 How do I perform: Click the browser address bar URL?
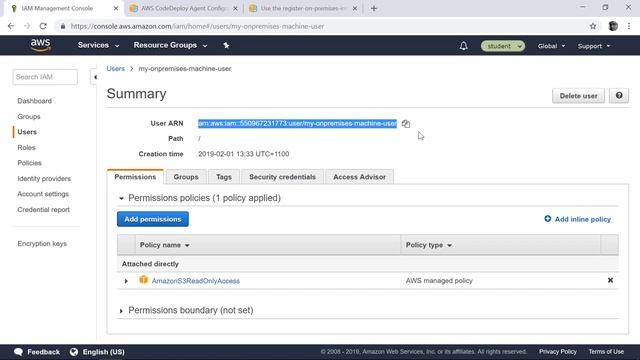pyautogui.click(x=197, y=26)
